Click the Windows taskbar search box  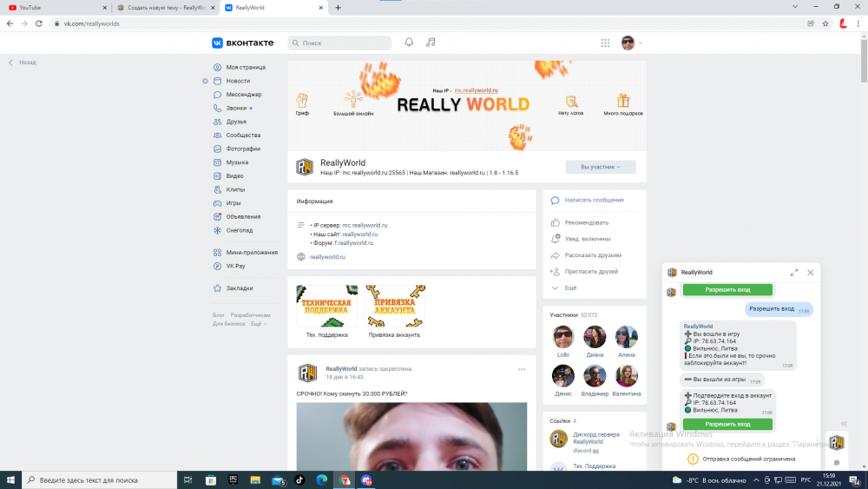coord(100,480)
